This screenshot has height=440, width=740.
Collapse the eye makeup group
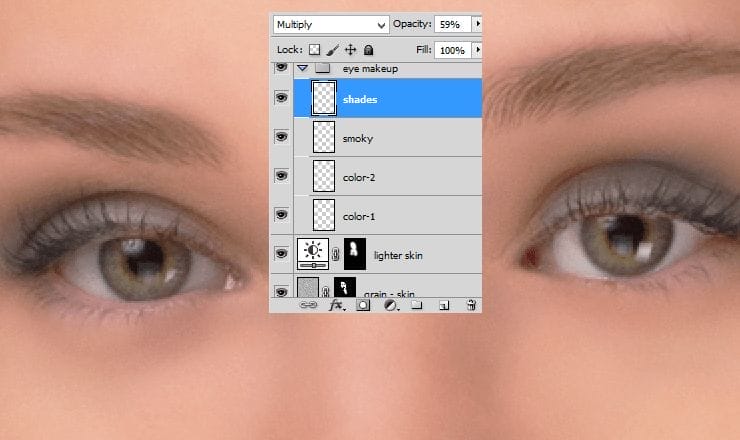coord(302,67)
